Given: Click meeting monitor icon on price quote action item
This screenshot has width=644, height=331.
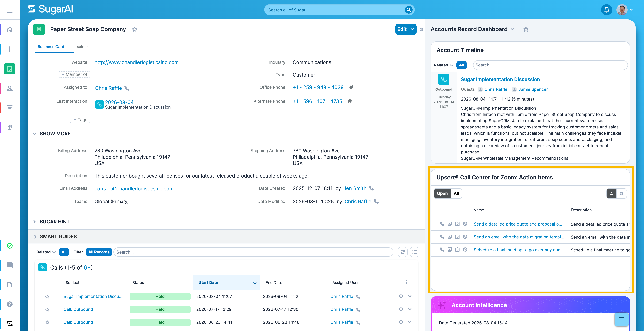Looking at the screenshot, I should pos(450,224).
